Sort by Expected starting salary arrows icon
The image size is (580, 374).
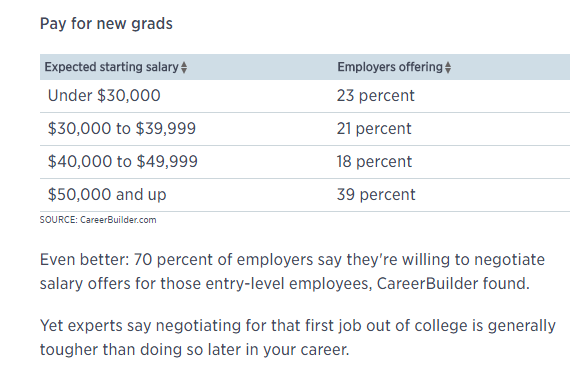point(184,67)
